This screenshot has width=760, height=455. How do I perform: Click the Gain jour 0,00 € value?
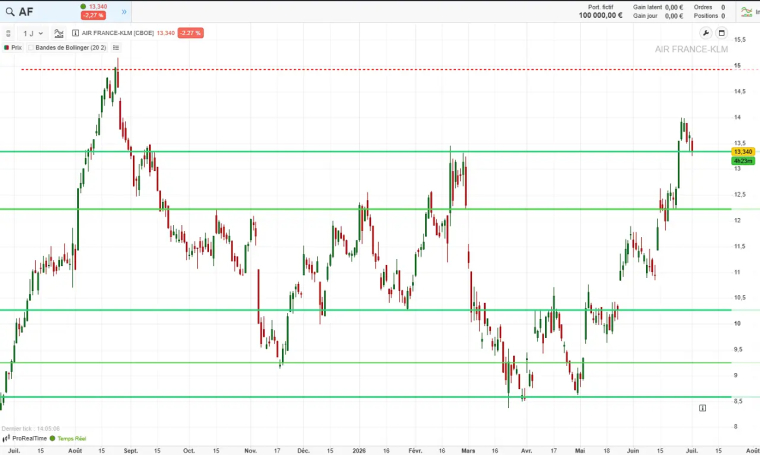coord(674,16)
